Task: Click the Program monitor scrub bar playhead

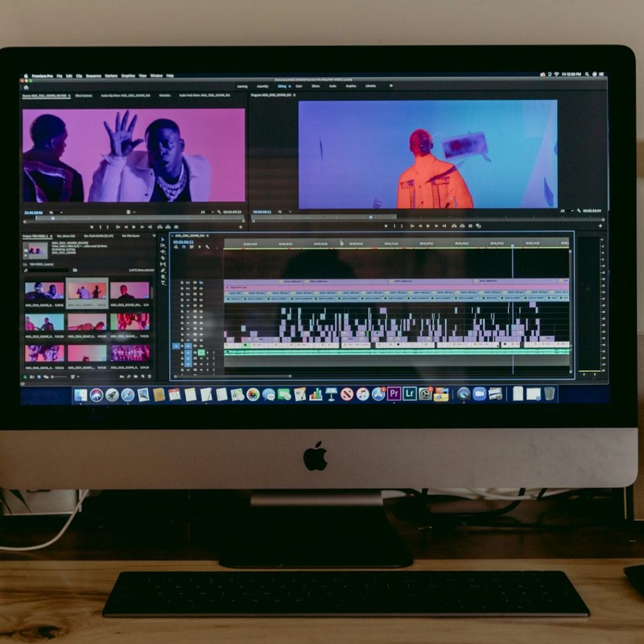Action: coord(371,217)
